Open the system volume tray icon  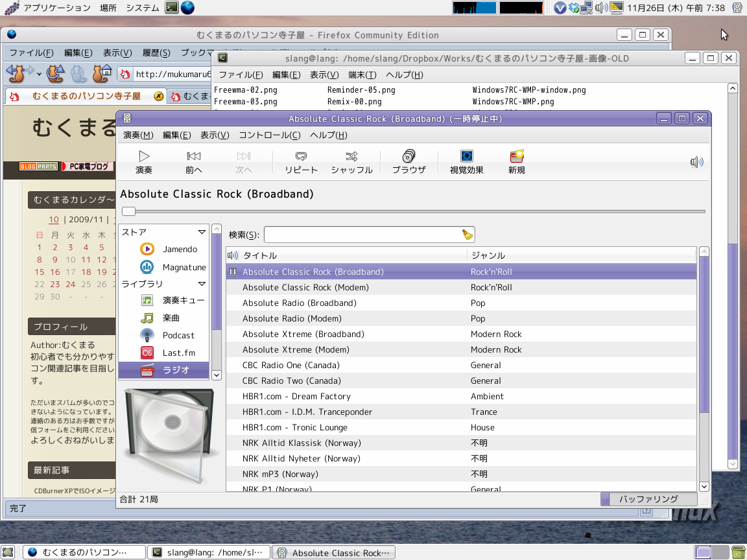click(x=601, y=8)
